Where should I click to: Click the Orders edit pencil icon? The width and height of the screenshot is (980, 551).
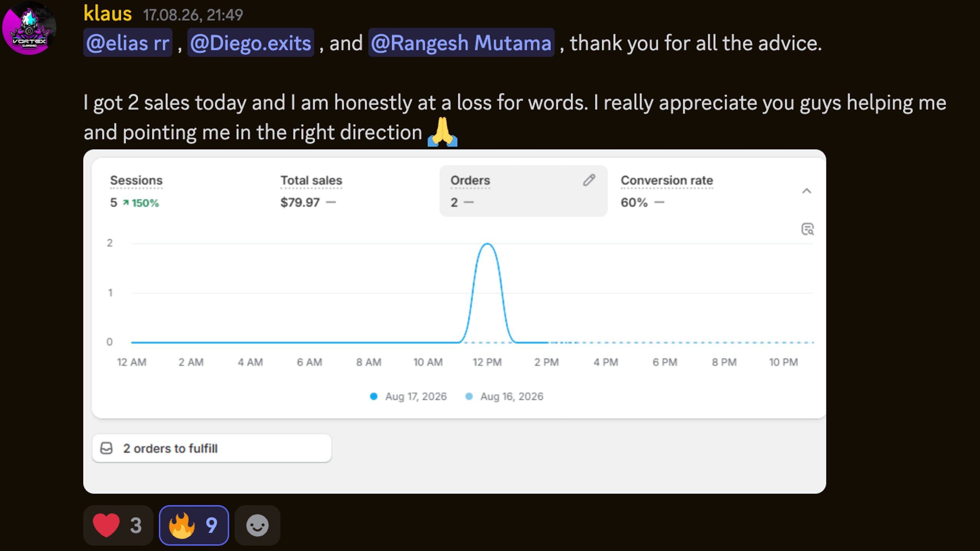click(589, 180)
